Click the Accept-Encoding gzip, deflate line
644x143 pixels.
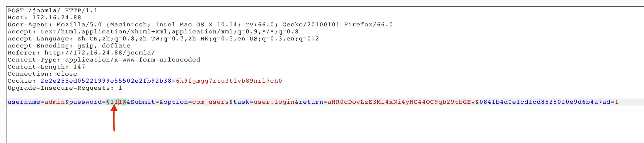(x=69, y=46)
